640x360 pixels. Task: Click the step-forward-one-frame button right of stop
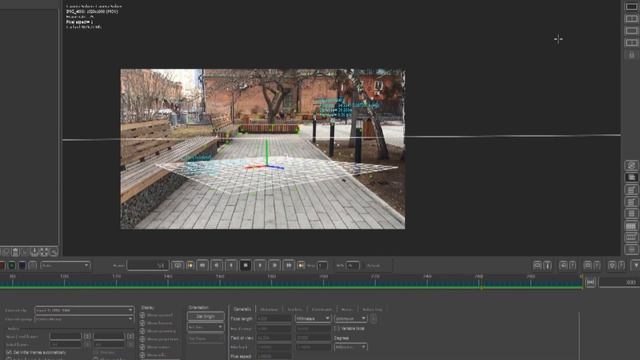coord(260,265)
